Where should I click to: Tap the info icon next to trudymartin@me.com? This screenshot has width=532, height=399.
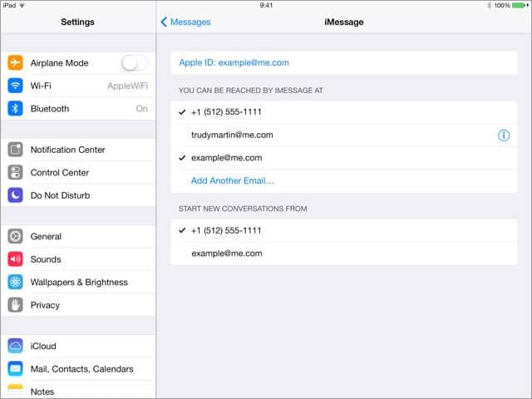point(504,135)
